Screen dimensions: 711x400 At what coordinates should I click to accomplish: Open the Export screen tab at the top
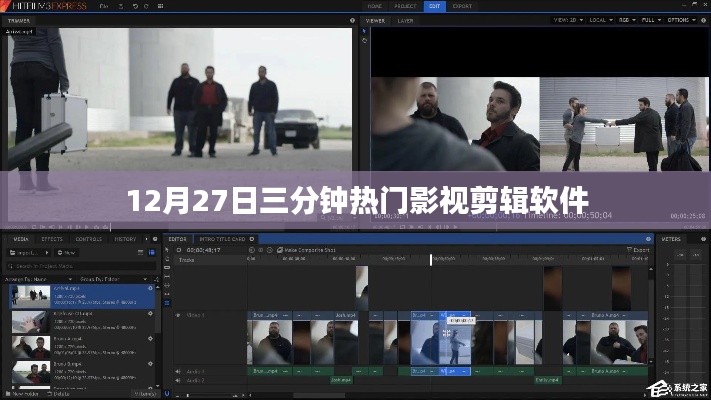click(x=462, y=6)
